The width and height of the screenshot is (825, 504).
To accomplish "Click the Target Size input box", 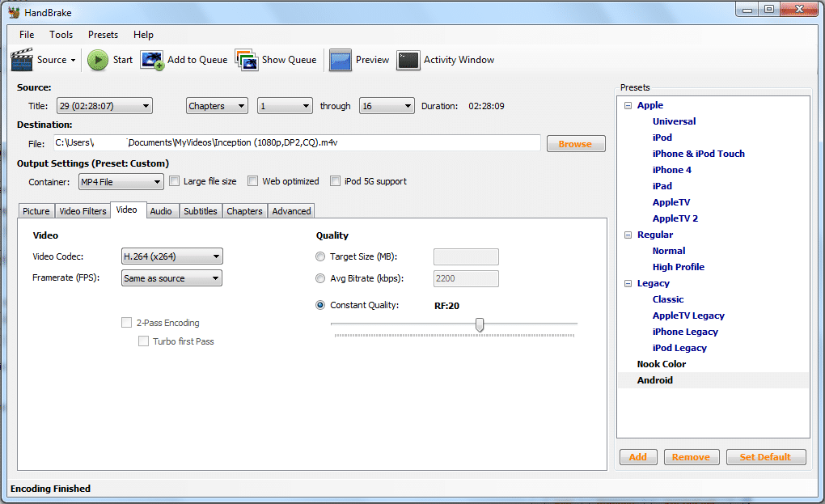I will click(466, 256).
